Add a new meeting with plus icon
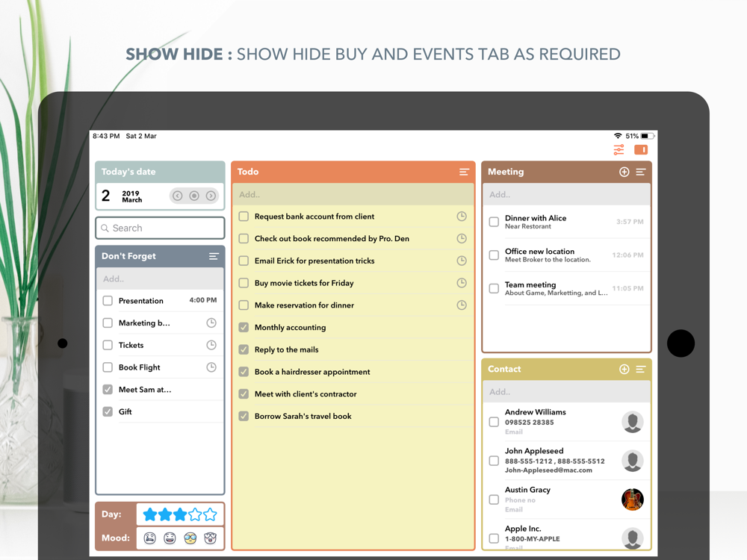The height and width of the screenshot is (560, 747). tap(624, 172)
